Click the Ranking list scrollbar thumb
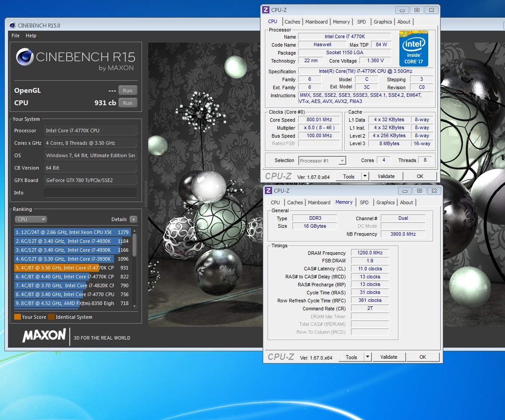The height and width of the screenshot is (420, 505). tap(134, 245)
